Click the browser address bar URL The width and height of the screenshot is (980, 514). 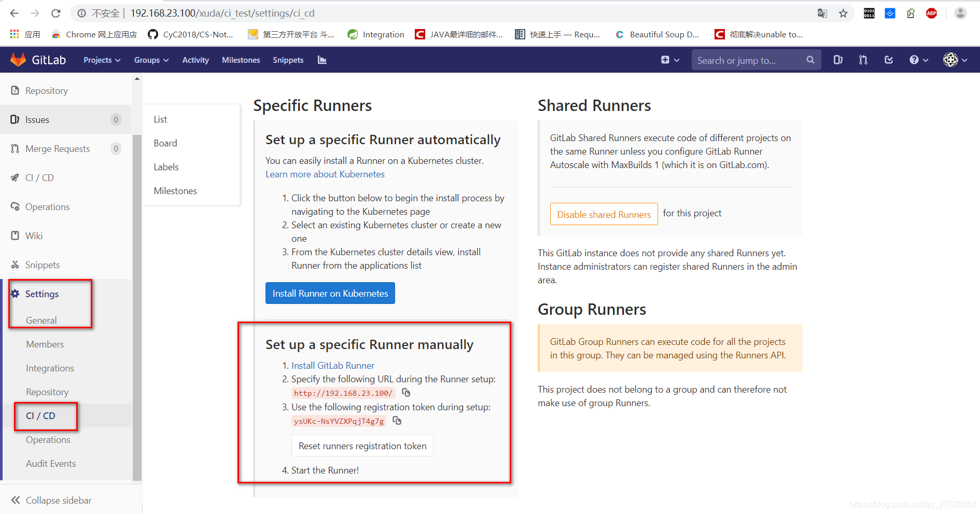pos(222,13)
